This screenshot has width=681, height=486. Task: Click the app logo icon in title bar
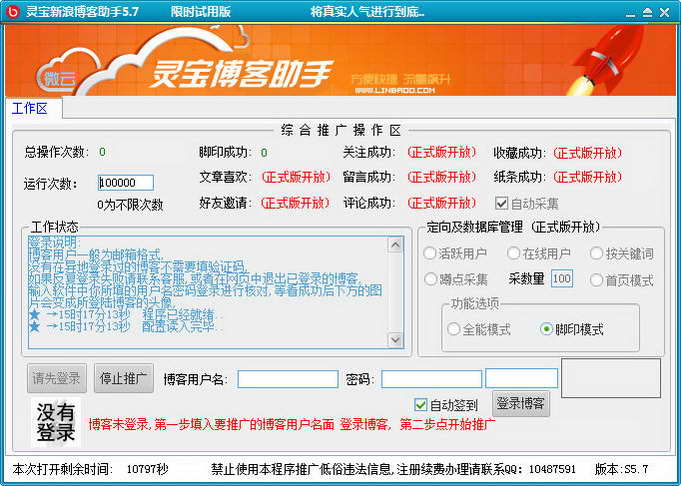14,12
